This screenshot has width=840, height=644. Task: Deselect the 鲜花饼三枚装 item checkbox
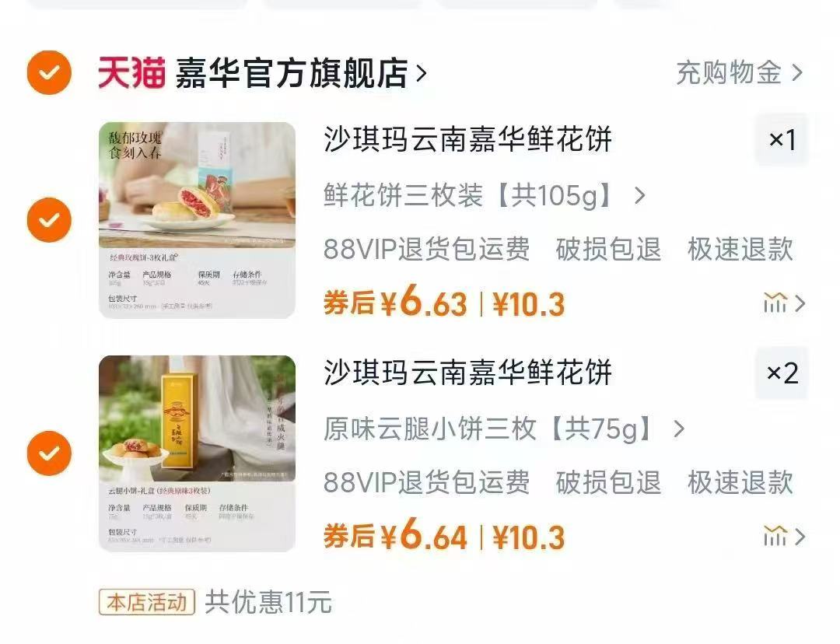click(49, 219)
